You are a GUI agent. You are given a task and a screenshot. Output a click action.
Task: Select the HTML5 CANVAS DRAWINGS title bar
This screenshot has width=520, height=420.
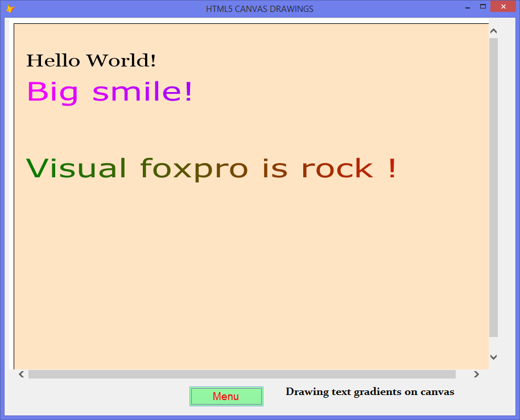click(x=259, y=9)
